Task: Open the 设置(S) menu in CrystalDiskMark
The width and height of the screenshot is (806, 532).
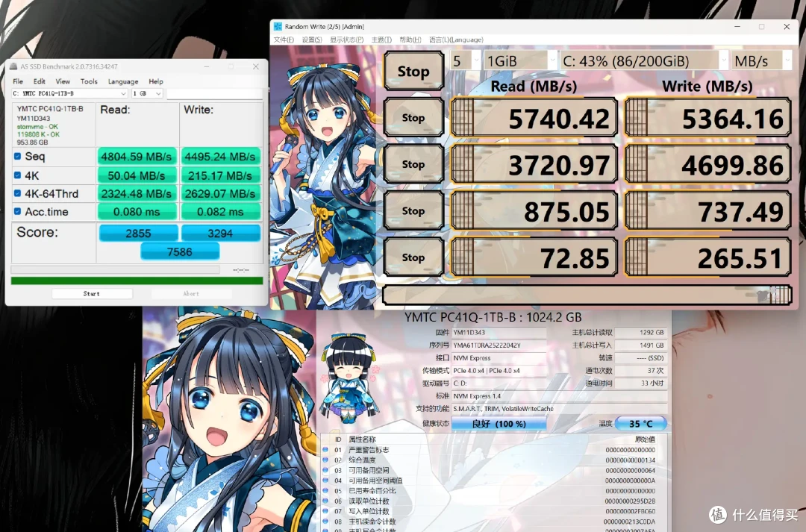Action: (311, 40)
